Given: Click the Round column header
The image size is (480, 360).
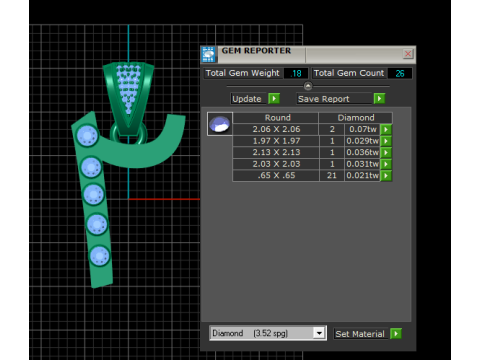Looking at the screenshot, I should tap(277, 118).
